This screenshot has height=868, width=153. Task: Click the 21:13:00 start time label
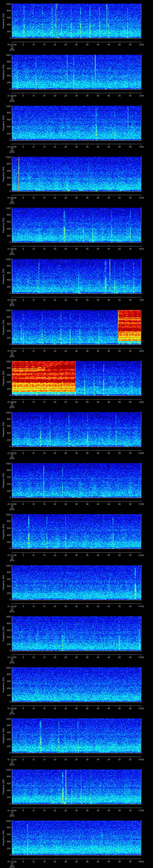coord(12,657)
